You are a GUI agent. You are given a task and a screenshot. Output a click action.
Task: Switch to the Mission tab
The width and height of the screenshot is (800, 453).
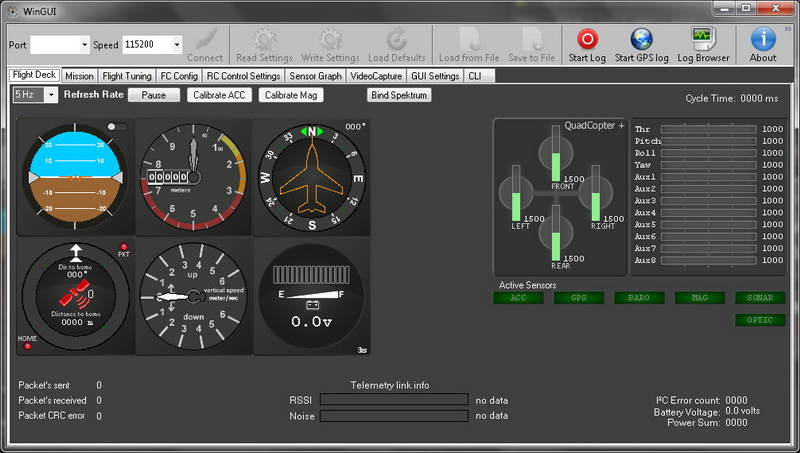click(79, 76)
